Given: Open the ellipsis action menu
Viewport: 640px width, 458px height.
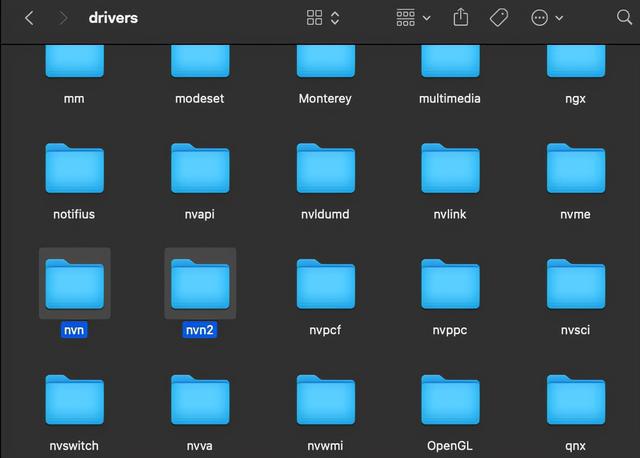Looking at the screenshot, I should pyautogui.click(x=539, y=18).
